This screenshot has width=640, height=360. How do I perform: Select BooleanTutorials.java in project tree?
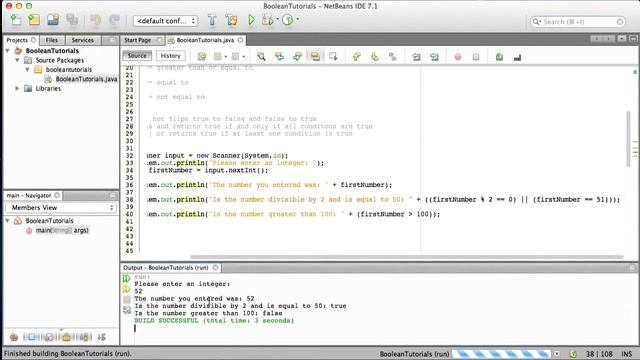point(87,79)
